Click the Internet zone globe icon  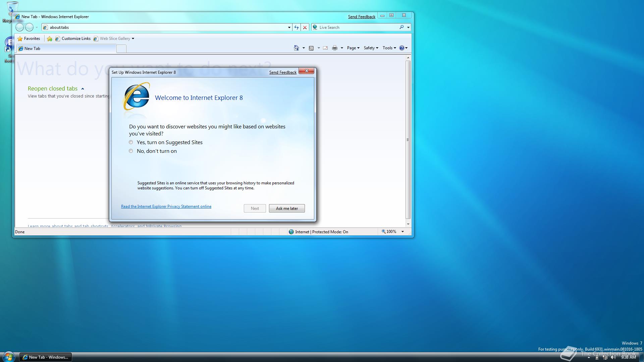pyautogui.click(x=291, y=232)
